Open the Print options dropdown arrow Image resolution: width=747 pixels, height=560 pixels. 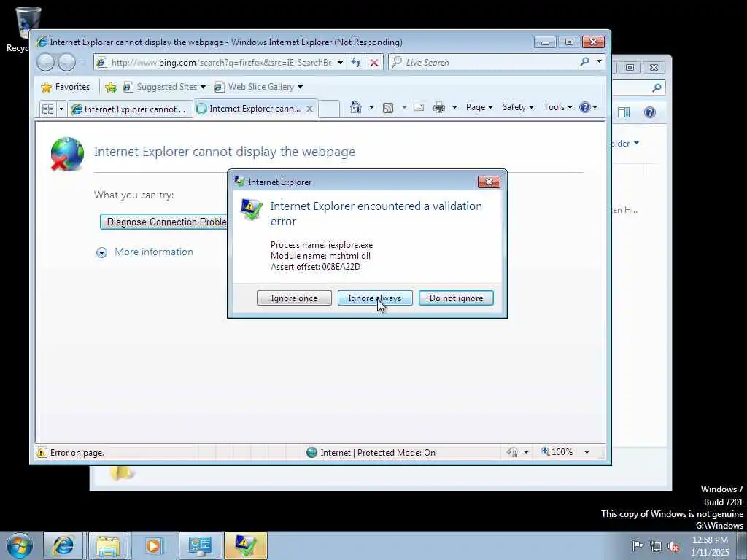tap(454, 107)
